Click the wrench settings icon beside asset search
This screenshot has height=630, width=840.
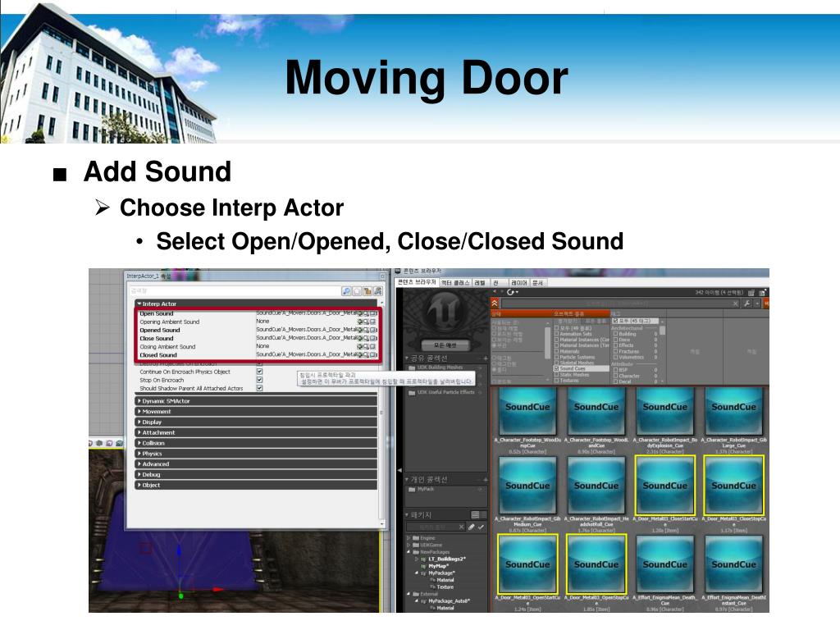746,304
